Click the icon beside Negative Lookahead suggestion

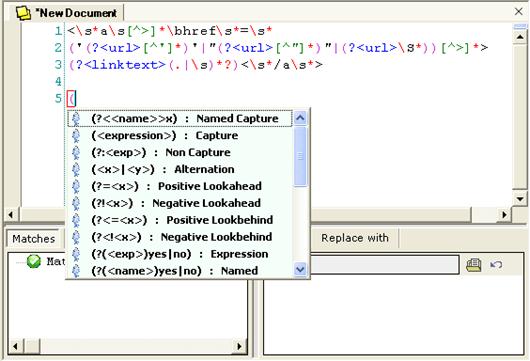tap(76, 203)
